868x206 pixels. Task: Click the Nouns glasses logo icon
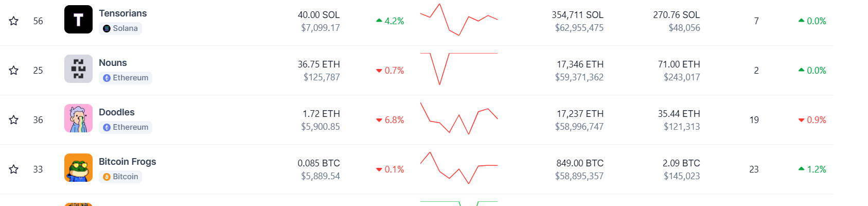click(x=78, y=69)
